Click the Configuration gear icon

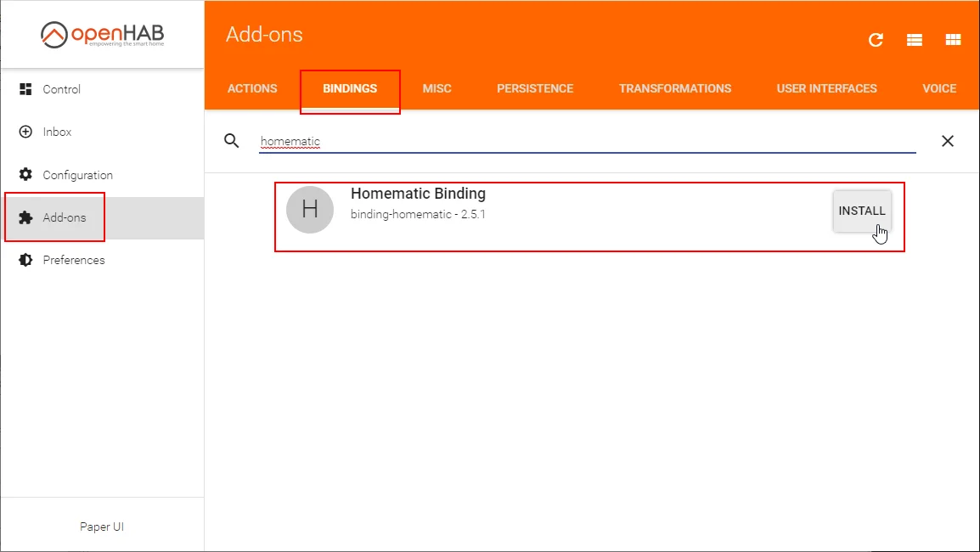click(x=25, y=174)
